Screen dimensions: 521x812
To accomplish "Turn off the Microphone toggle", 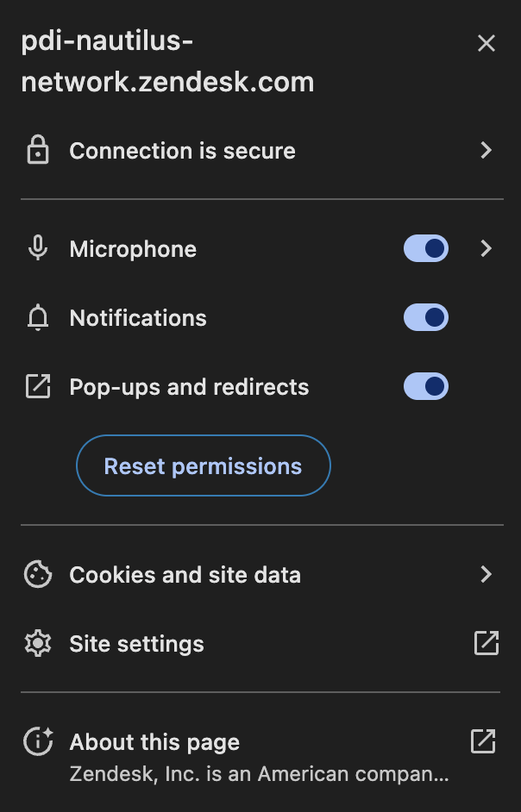I will (425, 248).
